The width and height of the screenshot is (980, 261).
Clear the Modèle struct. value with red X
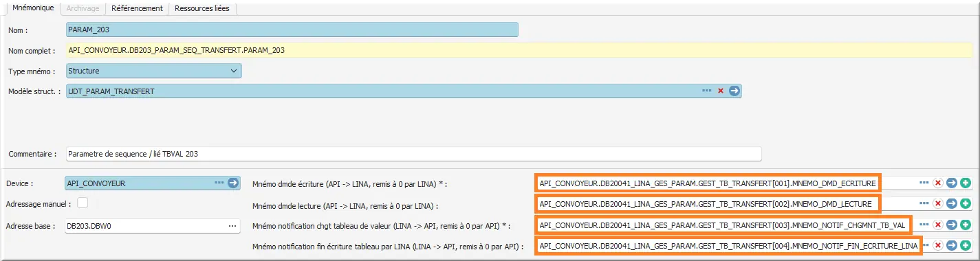721,91
